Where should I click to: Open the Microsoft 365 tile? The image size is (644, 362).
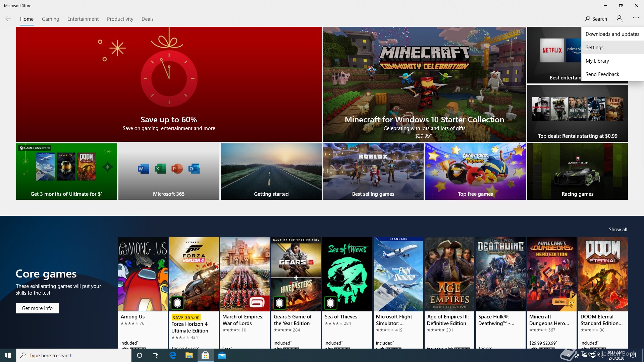pos(169,171)
